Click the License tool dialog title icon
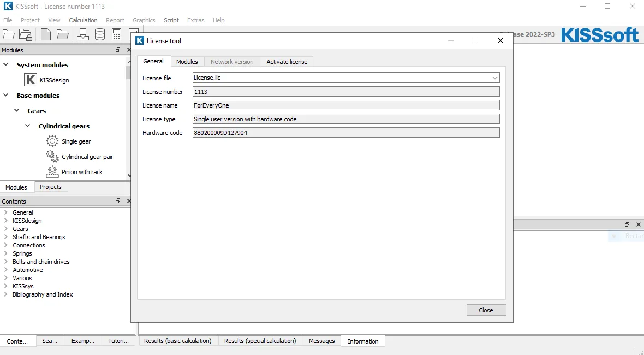Screen dimensions: 644x355 click(x=140, y=40)
